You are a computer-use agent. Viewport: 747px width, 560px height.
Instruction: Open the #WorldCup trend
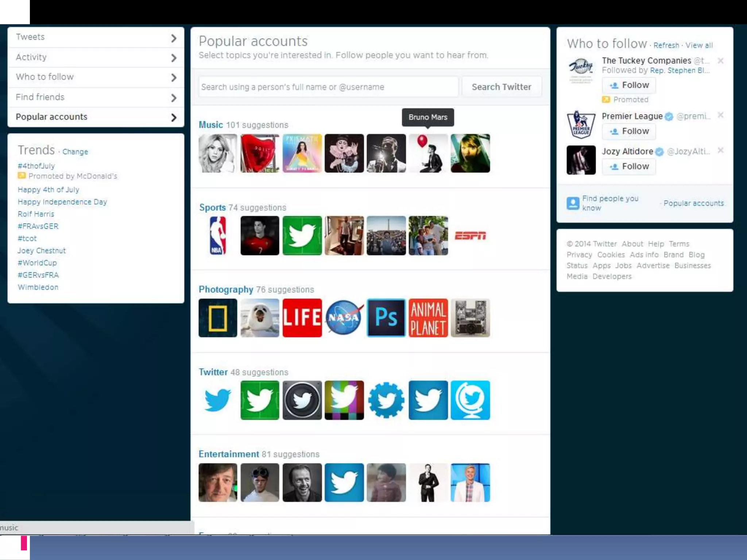tap(37, 263)
